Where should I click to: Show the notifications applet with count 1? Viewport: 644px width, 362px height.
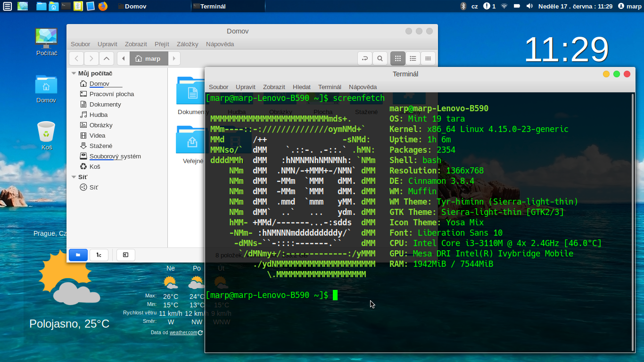[x=489, y=6]
